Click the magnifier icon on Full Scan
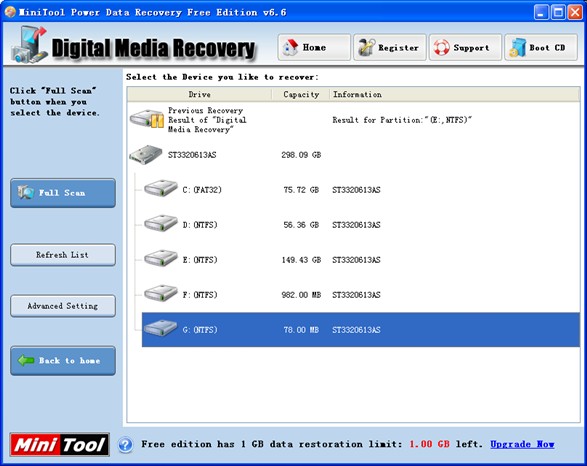This screenshot has height=466, width=587. click(x=25, y=192)
